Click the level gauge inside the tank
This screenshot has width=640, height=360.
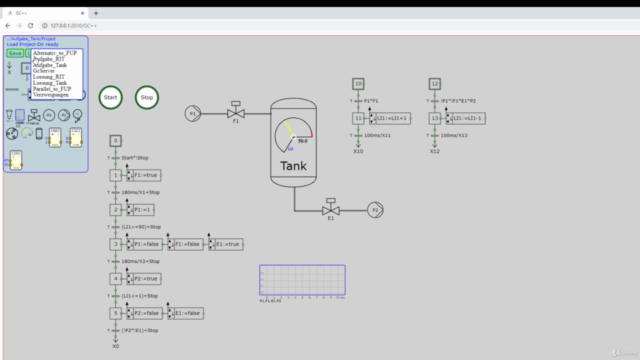pyautogui.click(x=293, y=136)
